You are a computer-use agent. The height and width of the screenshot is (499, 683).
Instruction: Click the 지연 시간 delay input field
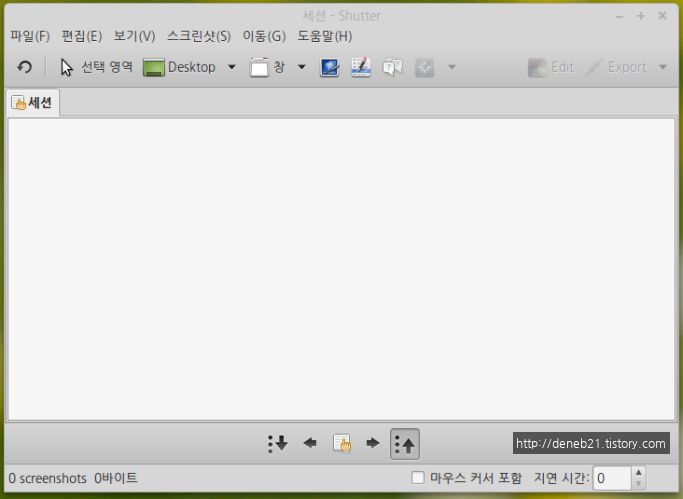612,478
